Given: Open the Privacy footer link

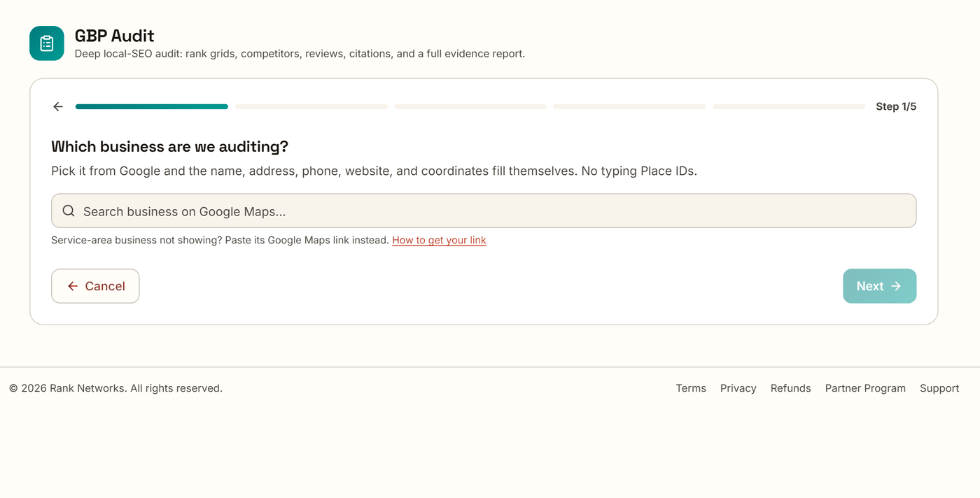Looking at the screenshot, I should 738,388.
